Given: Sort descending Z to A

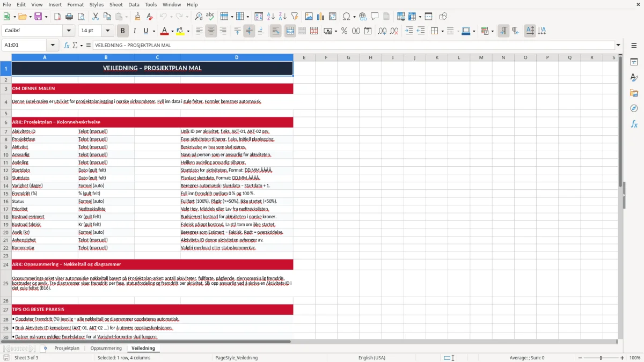Looking at the screenshot, I should (283, 17).
